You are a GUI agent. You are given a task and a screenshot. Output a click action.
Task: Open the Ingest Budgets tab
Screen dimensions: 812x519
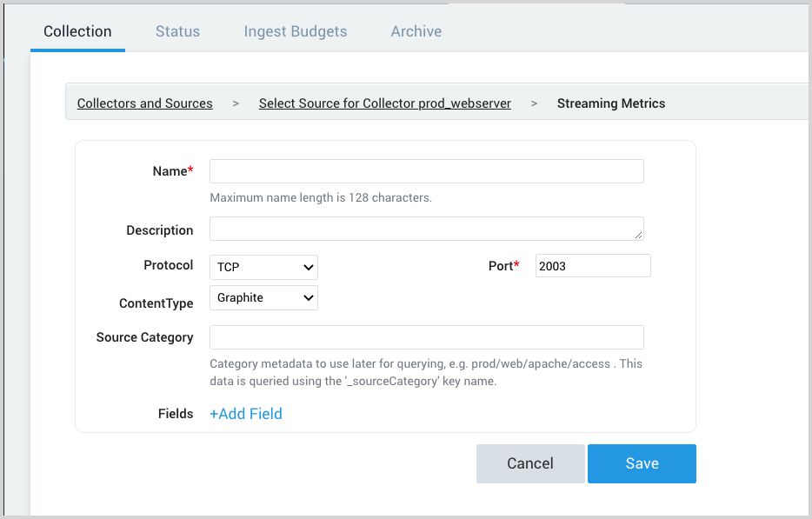[295, 31]
